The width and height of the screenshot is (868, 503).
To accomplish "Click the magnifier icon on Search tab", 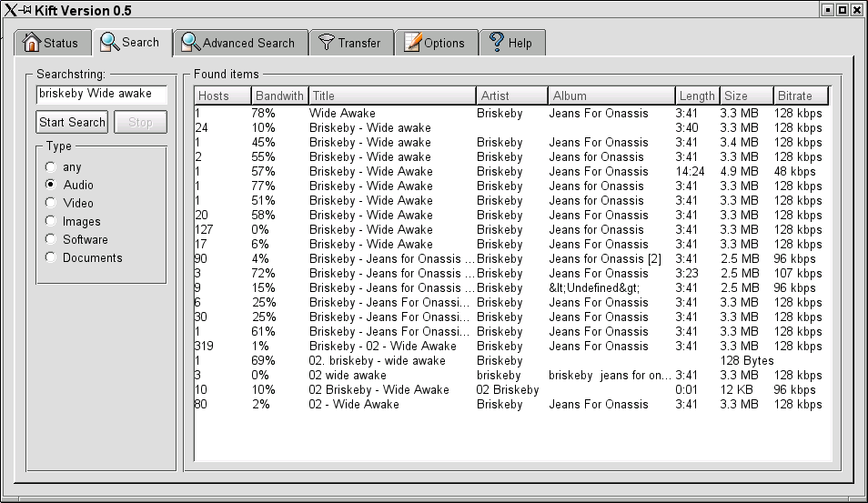I will [x=110, y=42].
